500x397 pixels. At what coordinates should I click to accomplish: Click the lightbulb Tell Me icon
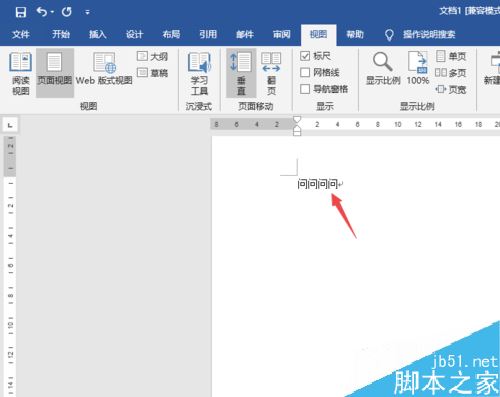coord(389,35)
